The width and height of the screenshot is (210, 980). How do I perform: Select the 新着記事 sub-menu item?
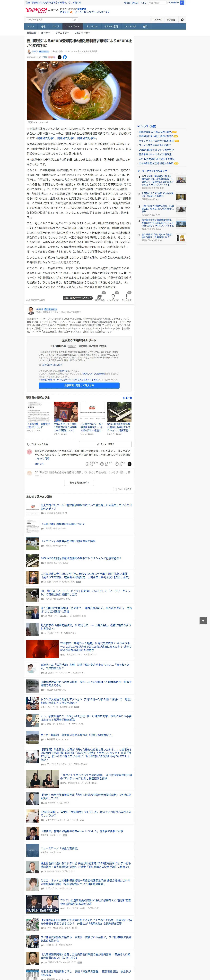31,33
